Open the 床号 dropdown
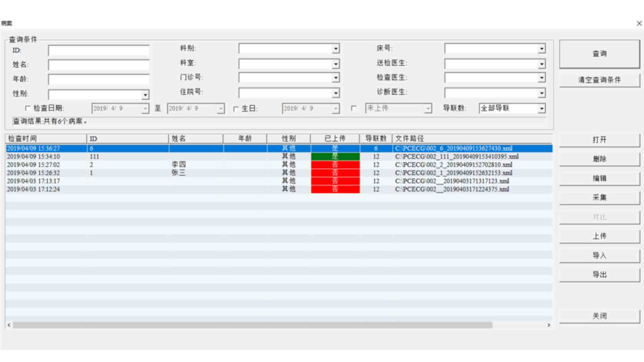Viewport: 644px width, 362px height. (x=542, y=49)
